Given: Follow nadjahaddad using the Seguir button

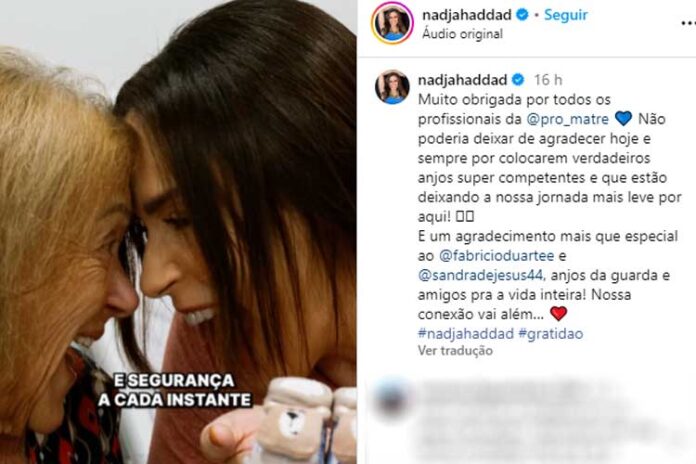Looking at the screenshot, I should tap(566, 15).
